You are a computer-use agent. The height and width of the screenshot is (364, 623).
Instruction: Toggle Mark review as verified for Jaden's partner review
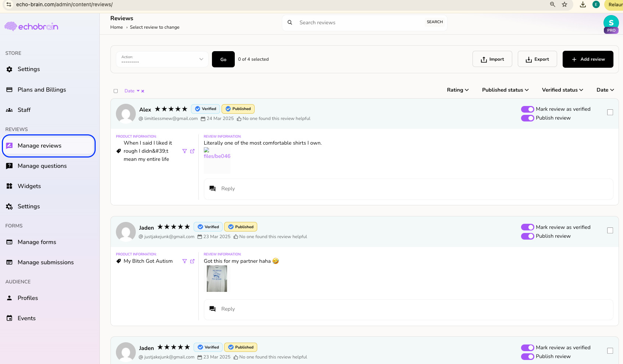(527, 227)
